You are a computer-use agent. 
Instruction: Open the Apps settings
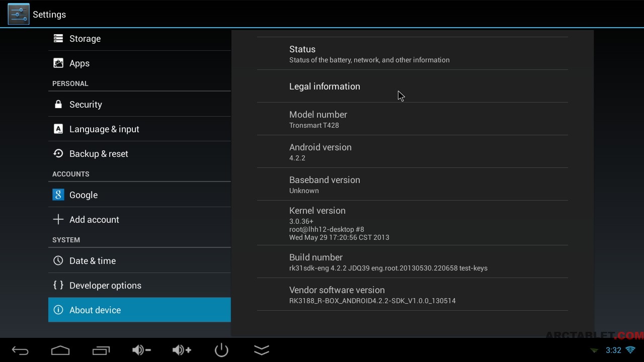[79, 63]
